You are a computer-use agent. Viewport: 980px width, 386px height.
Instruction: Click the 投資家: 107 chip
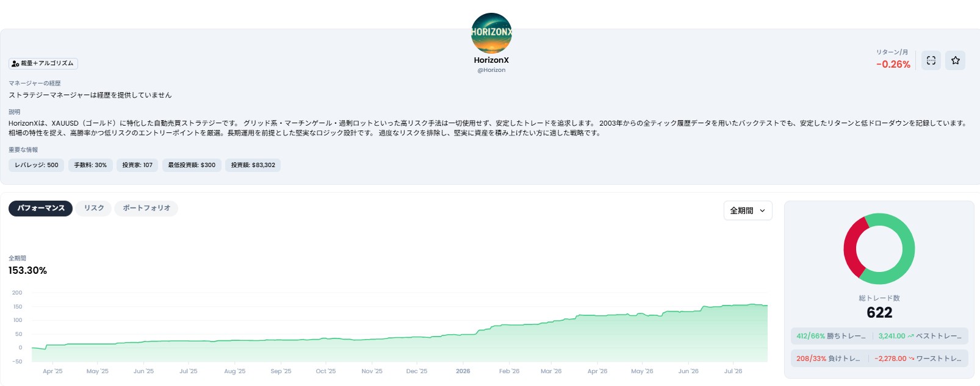[x=137, y=165]
